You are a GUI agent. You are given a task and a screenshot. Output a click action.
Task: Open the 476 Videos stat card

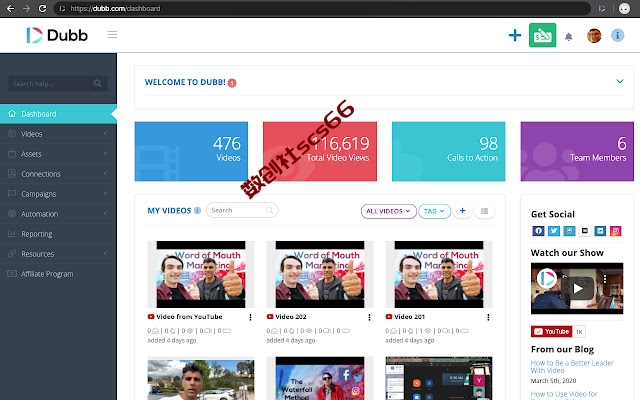tap(191, 151)
